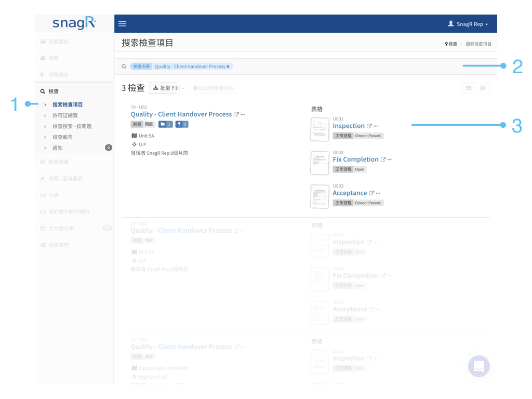Click the 檢查 breadcrumb link
This screenshot has height=399, width=532.
pyautogui.click(x=451, y=44)
